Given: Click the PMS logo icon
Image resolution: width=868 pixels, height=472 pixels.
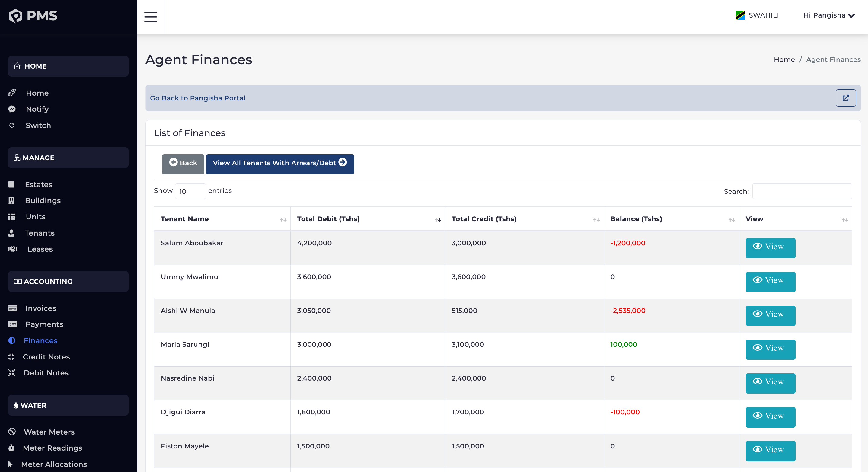Looking at the screenshot, I should click(x=15, y=15).
